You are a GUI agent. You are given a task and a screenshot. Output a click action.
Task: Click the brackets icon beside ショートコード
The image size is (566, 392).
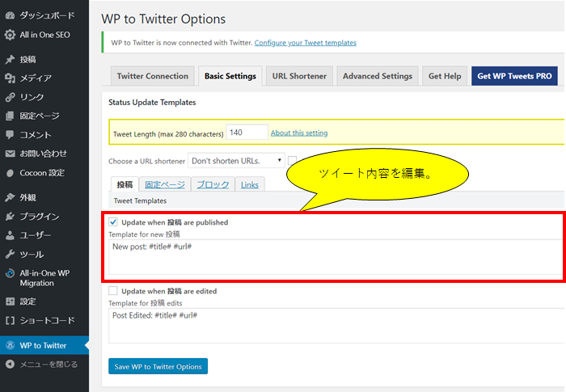(10, 321)
